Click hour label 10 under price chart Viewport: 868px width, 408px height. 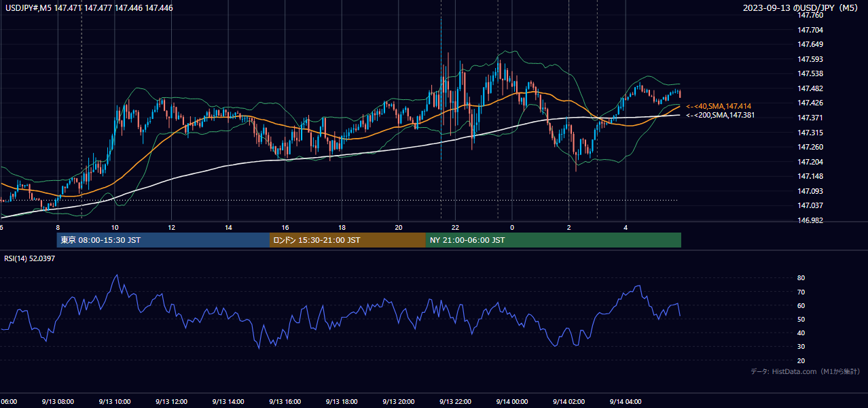pos(115,227)
